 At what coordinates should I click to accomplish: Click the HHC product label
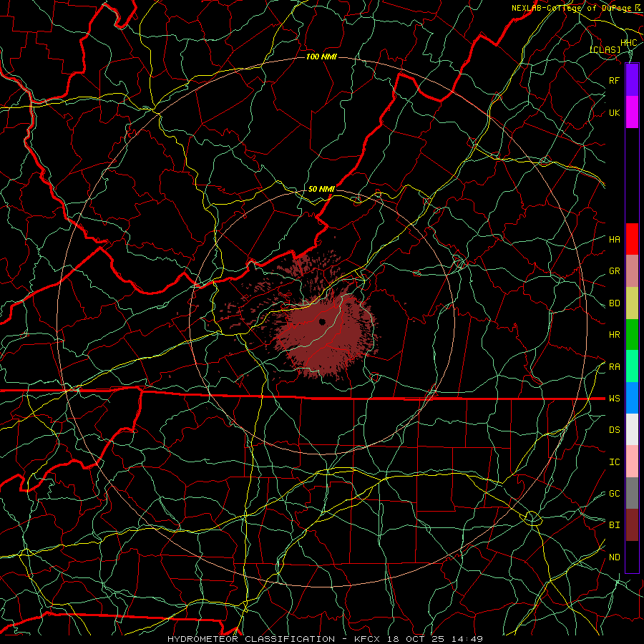629,43
